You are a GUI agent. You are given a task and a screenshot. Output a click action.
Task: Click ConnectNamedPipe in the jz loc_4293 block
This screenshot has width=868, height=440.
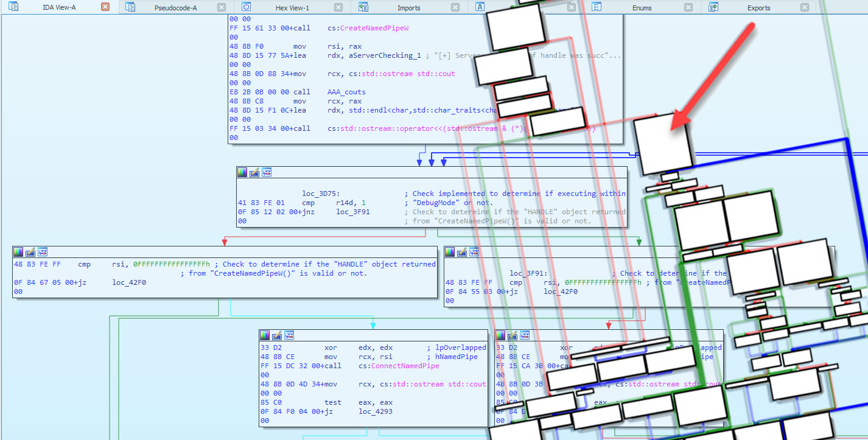(405, 366)
